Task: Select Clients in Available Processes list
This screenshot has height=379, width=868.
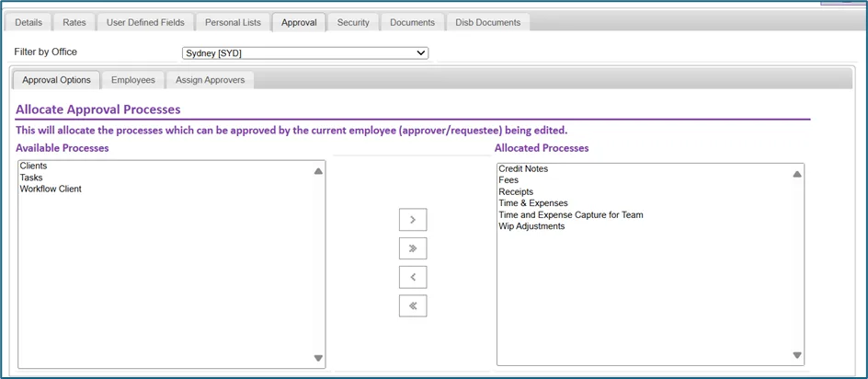Action: [33, 166]
